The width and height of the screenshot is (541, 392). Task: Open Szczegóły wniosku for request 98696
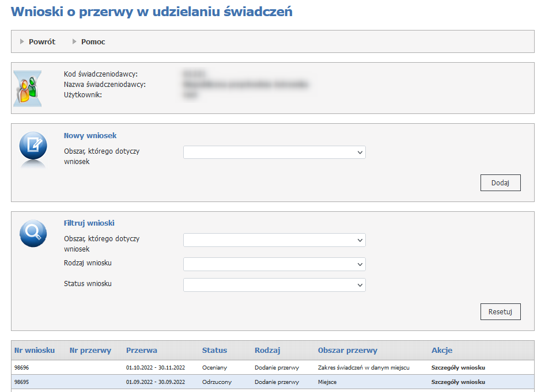[458, 367]
